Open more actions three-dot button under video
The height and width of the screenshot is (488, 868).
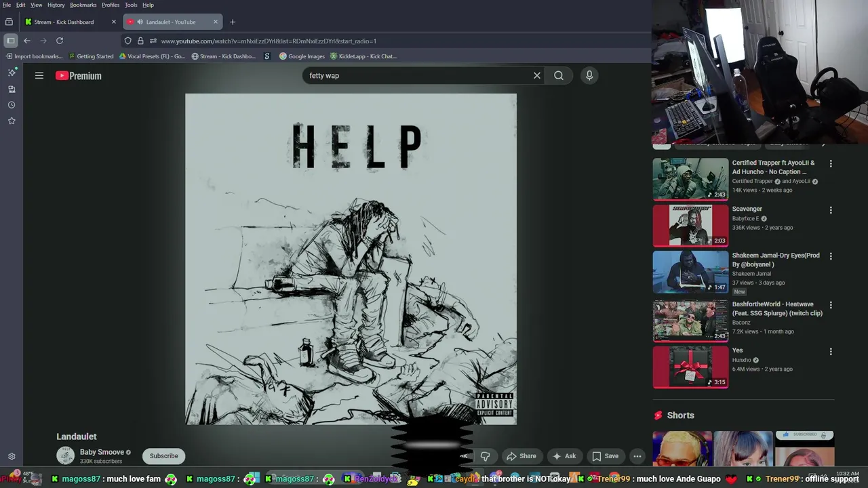637,456
